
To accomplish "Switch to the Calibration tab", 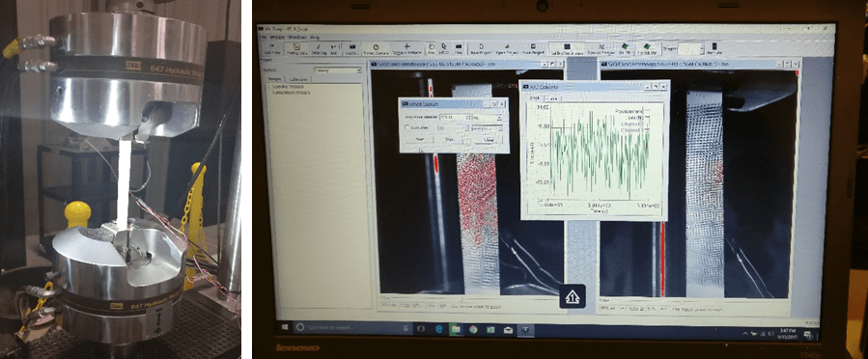I will click(x=299, y=79).
